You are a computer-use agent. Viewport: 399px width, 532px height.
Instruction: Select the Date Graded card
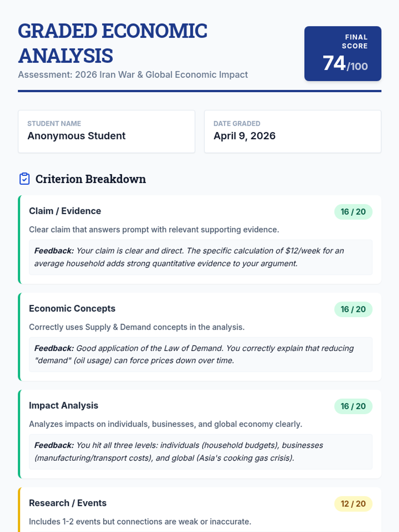[x=293, y=132]
